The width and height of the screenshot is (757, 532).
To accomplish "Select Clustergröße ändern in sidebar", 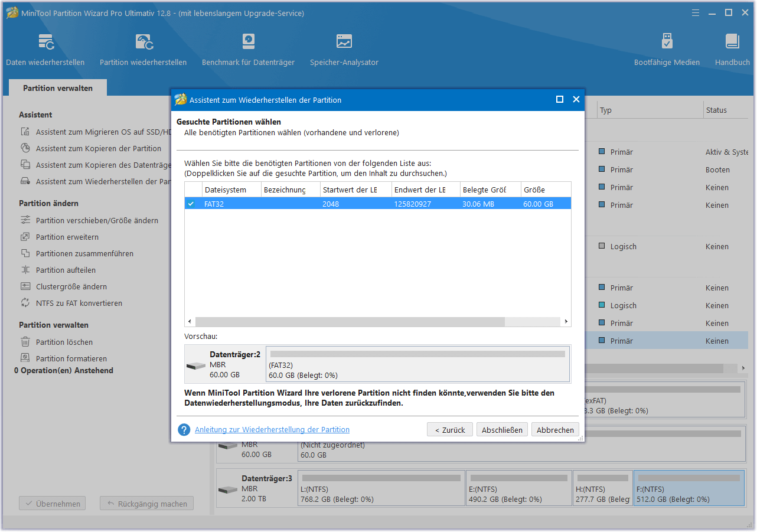I will [x=71, y=287].
